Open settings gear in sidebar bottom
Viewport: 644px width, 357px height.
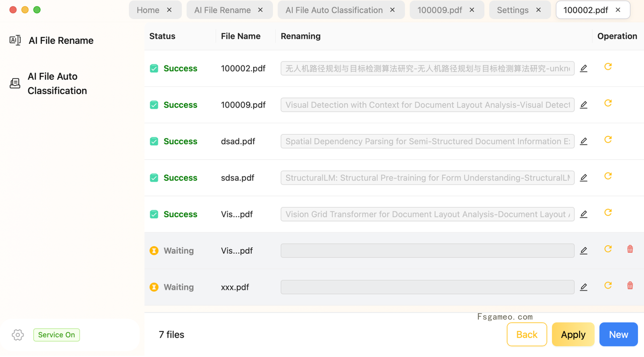18,335
